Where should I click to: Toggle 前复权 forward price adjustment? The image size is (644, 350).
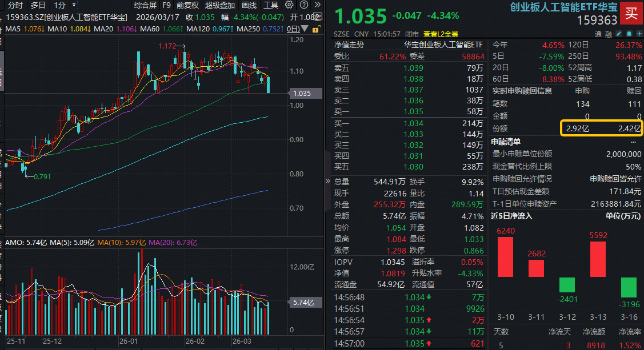click(x=188, y=5)
